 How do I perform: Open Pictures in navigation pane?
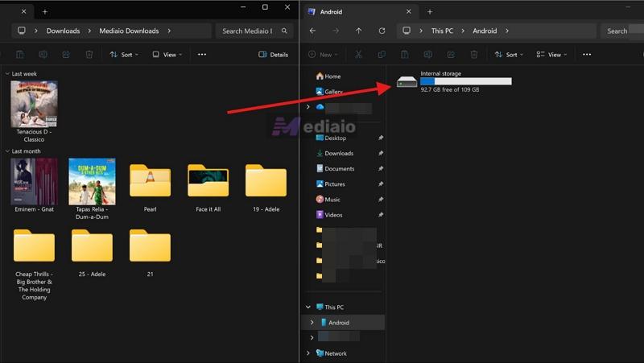(331, 184)
